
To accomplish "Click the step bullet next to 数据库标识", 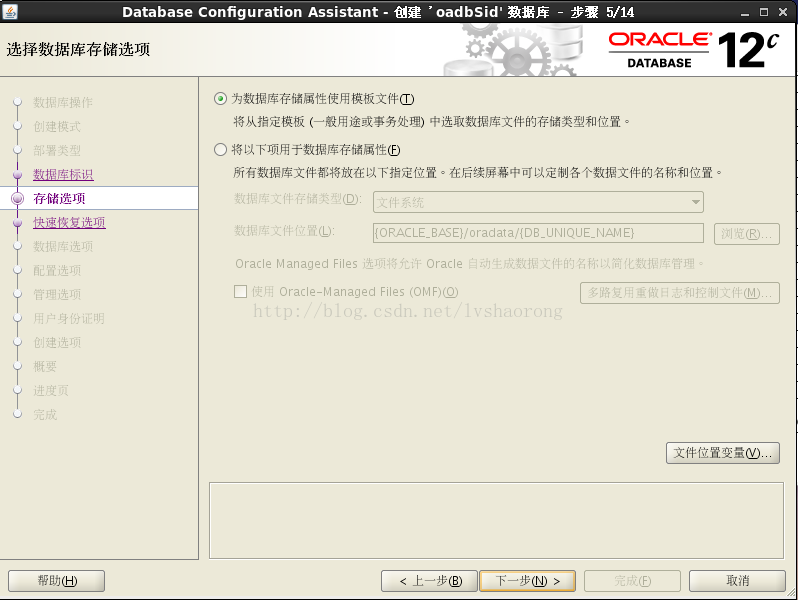I will (x=17, y=175).
